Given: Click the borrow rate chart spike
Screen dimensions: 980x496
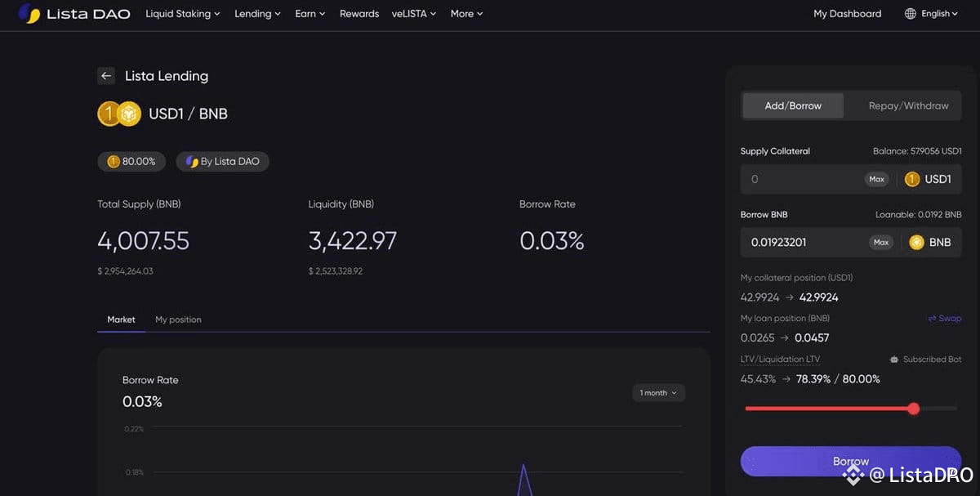Looking at the screenshot, I should (523, 480).
